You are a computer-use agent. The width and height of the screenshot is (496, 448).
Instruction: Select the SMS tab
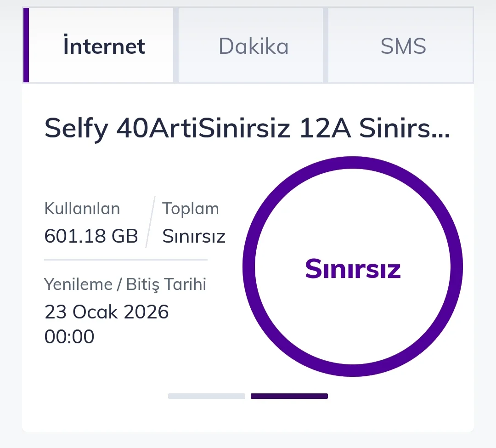pos(403,46)
